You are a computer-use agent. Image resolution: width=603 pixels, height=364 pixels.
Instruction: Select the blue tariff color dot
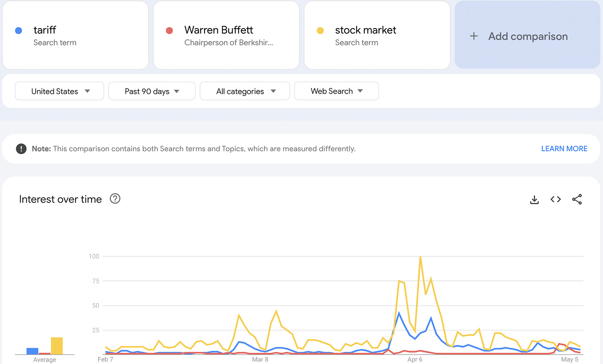tap(18, 30)
